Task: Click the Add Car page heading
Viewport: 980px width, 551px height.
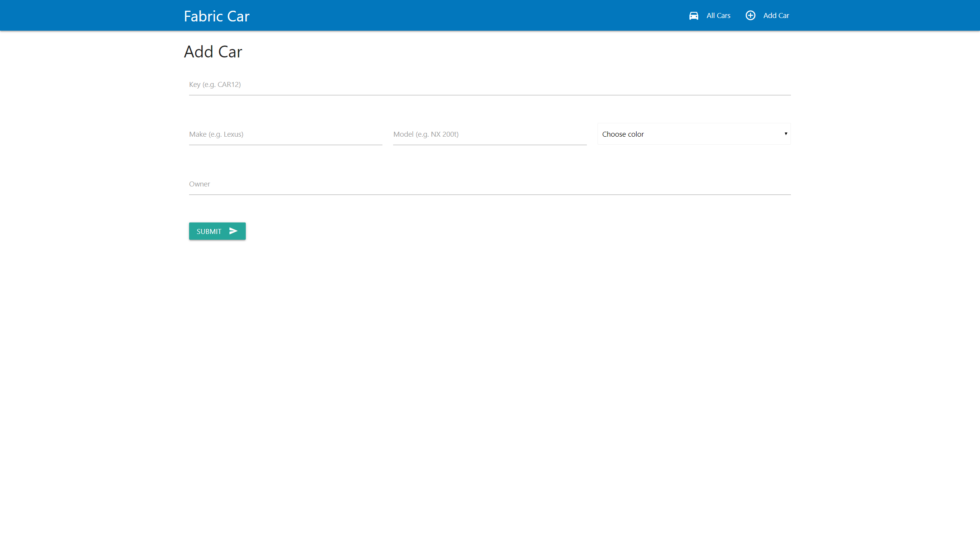Action: (x=213, y=52)
